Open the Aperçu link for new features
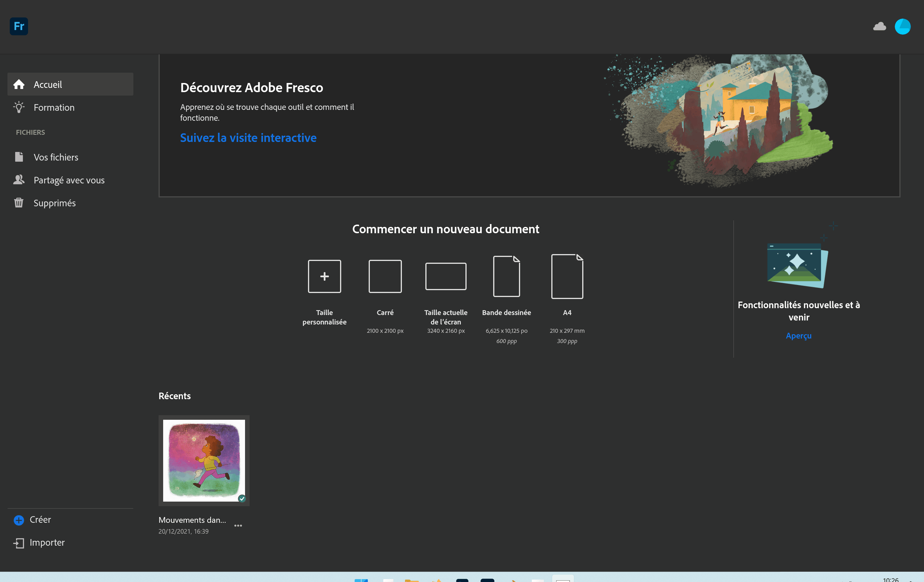Image resolution: width=924 pixels, height=582 pixels. coord(798,336)
